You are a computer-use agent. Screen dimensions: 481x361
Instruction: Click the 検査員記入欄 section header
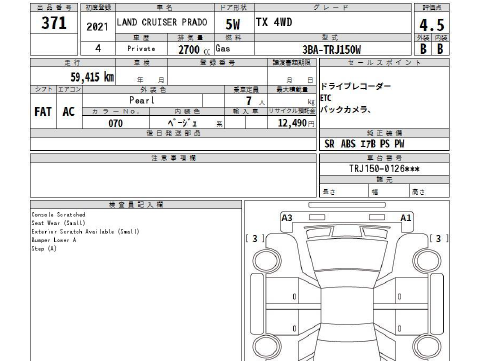click(x=136, y=204)
